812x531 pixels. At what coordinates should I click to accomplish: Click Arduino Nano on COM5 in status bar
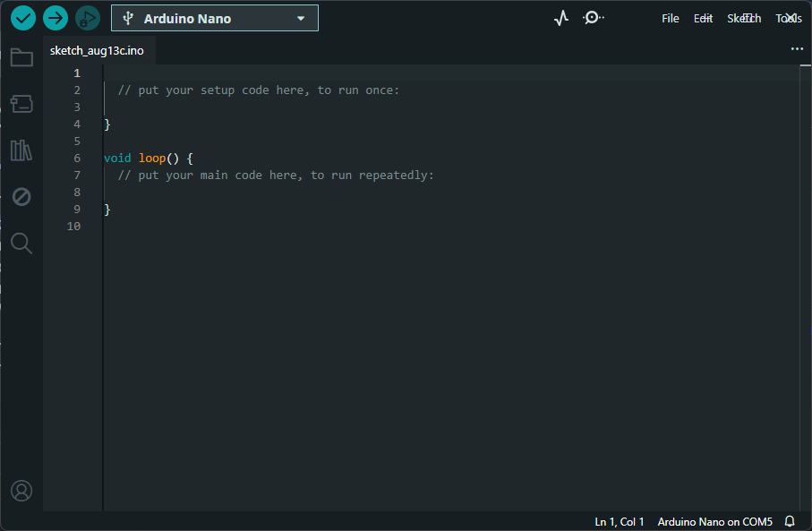click(714, 521)
